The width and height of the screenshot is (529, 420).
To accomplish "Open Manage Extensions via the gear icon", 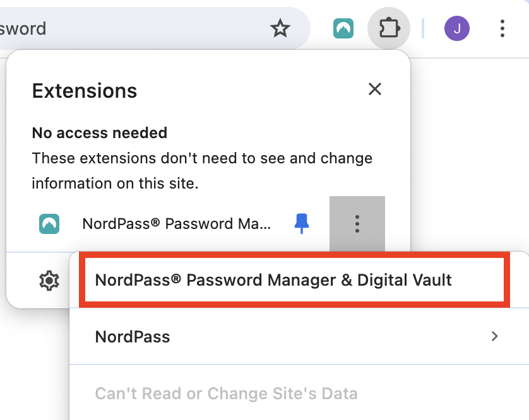I will [x=49, y=281].
